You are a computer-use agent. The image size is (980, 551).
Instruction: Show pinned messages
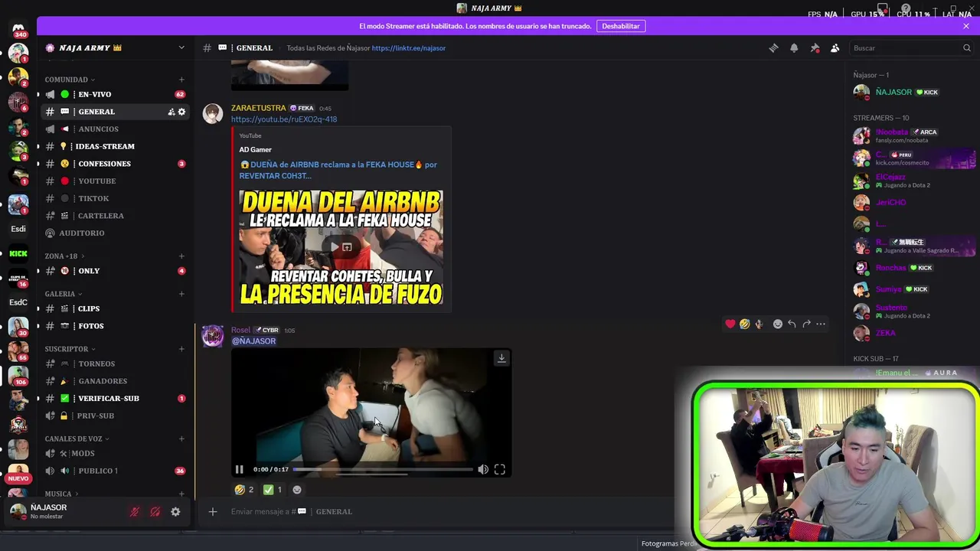pyautogui.click(x=815, y=47)
